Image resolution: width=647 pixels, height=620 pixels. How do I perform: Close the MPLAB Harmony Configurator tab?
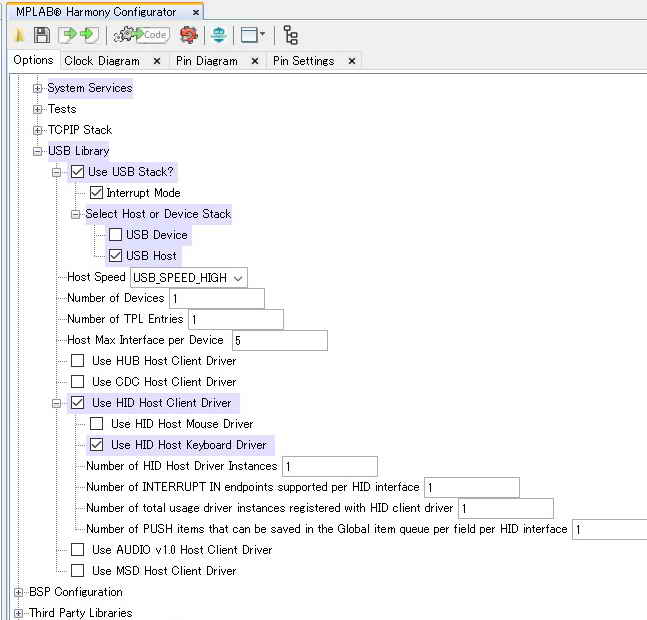pyautogui.click(x=196, y=12)
